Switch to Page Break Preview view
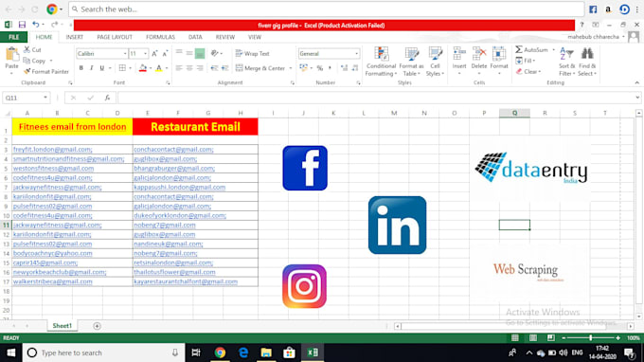 point(551,337)
